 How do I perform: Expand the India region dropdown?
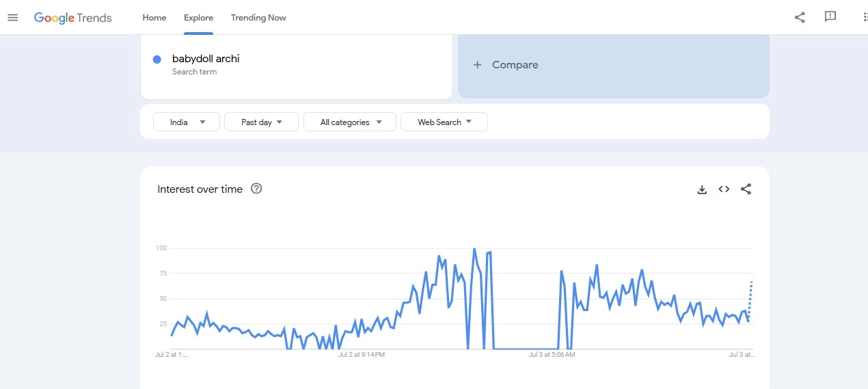pyautogui.click(x=187, y=122)
